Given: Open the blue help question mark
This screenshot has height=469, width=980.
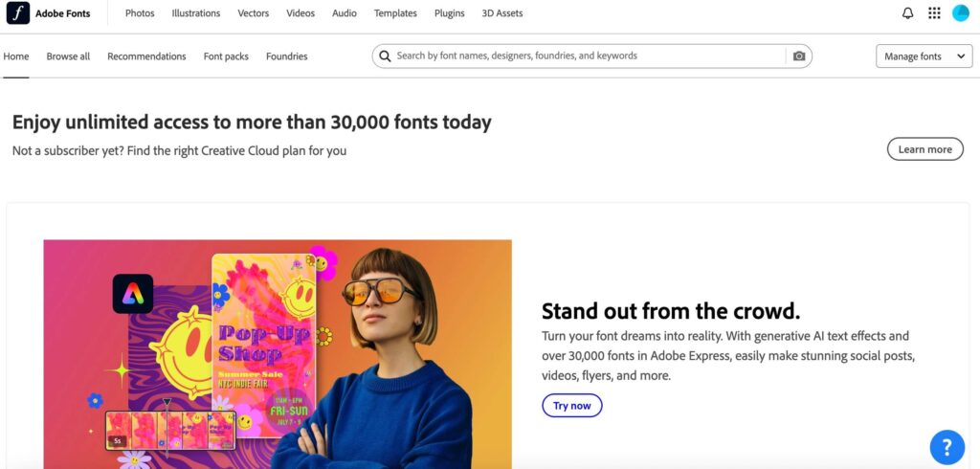Looking at the screenshot, I should (x=947, y=446).
